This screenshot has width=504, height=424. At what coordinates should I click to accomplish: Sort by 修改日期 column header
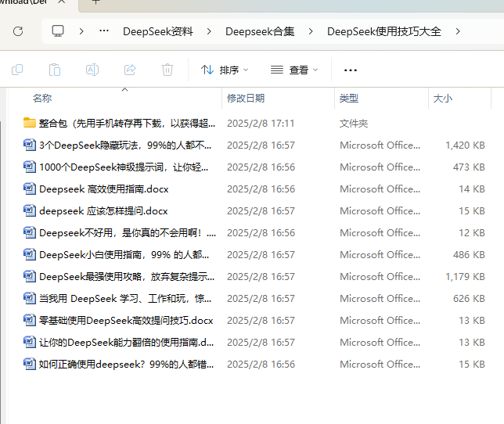(x=246, y=98)
